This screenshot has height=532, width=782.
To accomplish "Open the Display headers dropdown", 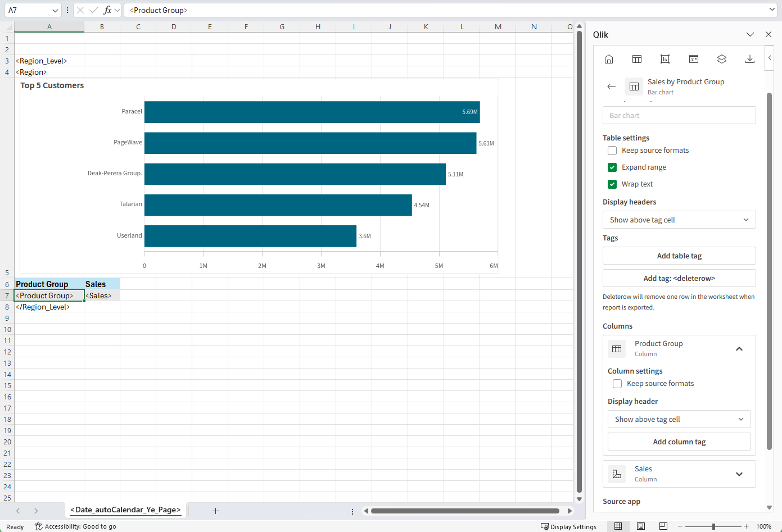I will pyautogui.click(x=679, y=220).
